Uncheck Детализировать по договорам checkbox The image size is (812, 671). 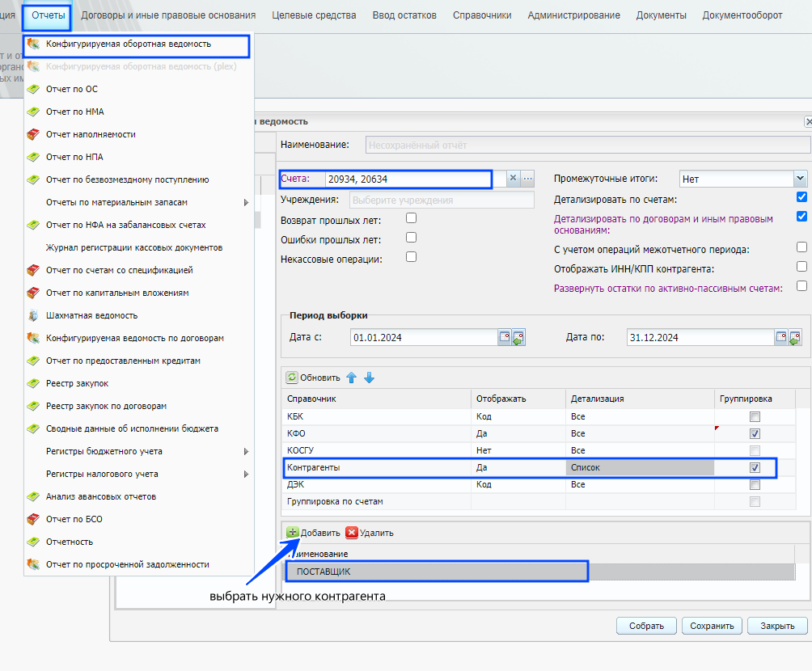coord(801,216)
